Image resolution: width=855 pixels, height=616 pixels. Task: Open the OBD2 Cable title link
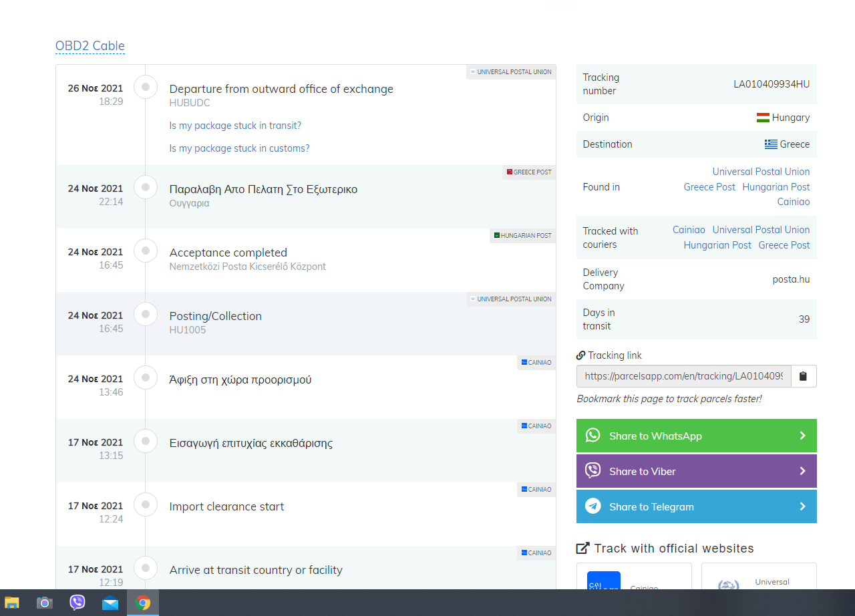(90, 46)
